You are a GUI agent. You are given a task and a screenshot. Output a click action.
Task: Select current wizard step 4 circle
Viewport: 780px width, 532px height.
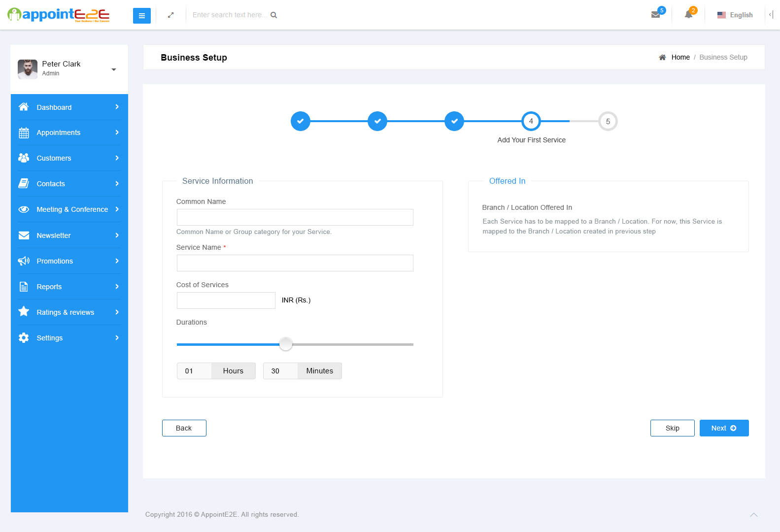(x=531, y=121)
